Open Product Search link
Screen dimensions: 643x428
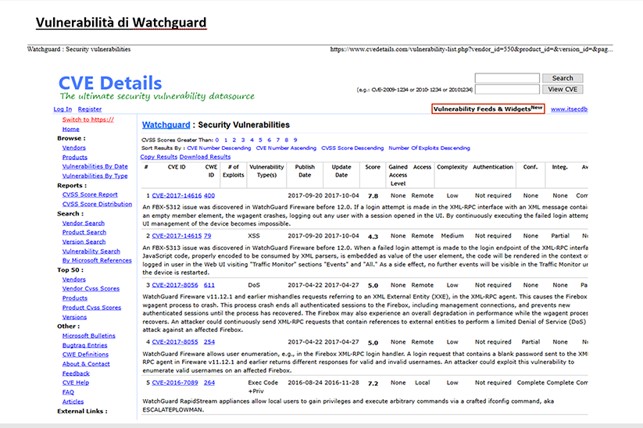(84, 232)
